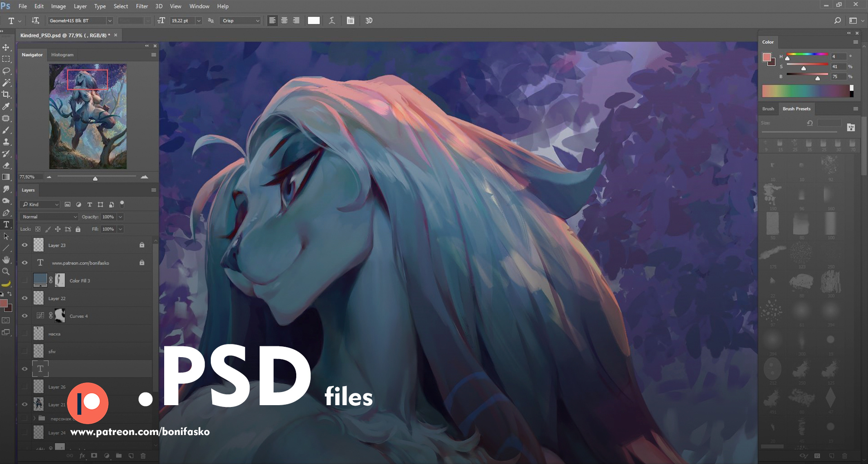Screen dimensions: 868x464
Task: Open the Navigator panel options menu
Action: 154,55
